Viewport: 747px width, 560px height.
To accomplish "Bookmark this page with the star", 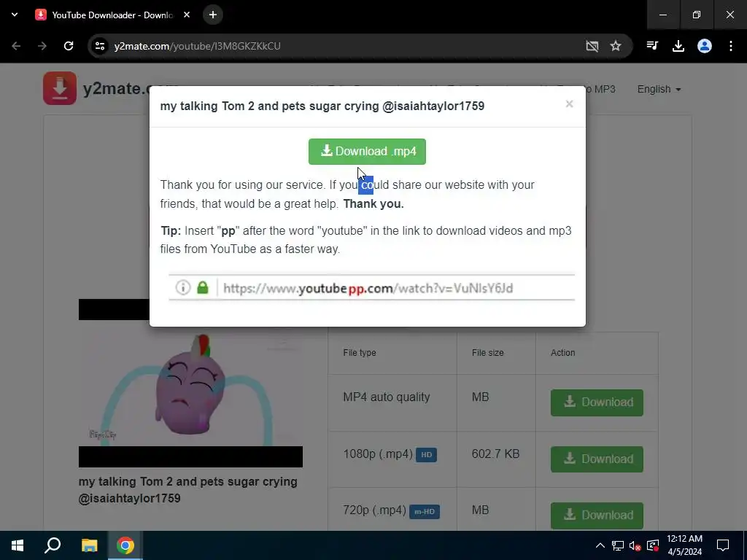I will [616, 46].
